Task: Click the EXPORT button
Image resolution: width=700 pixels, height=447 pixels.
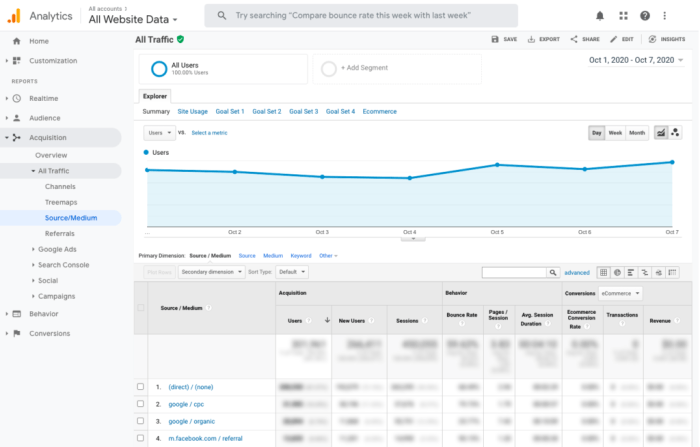Action: click(x=543, y=39)
